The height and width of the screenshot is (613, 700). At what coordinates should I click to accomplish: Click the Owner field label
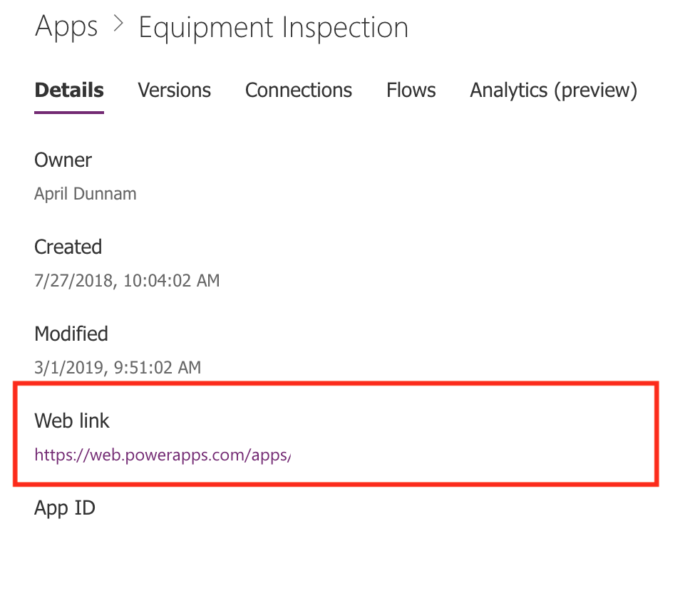click(63, 160)
